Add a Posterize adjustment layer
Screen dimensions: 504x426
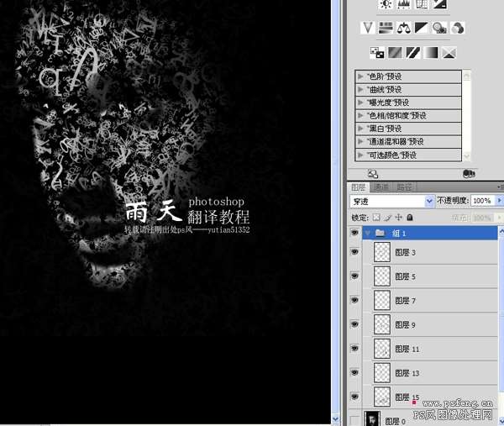pos(395,52)
